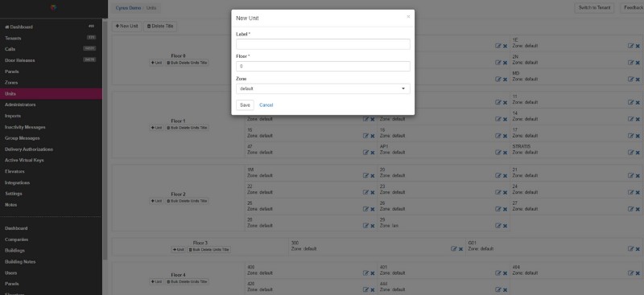Add a unit to Floor 4
Image resolution: width=644 pixels, height=295 pixels.
[x=156, y=282]
